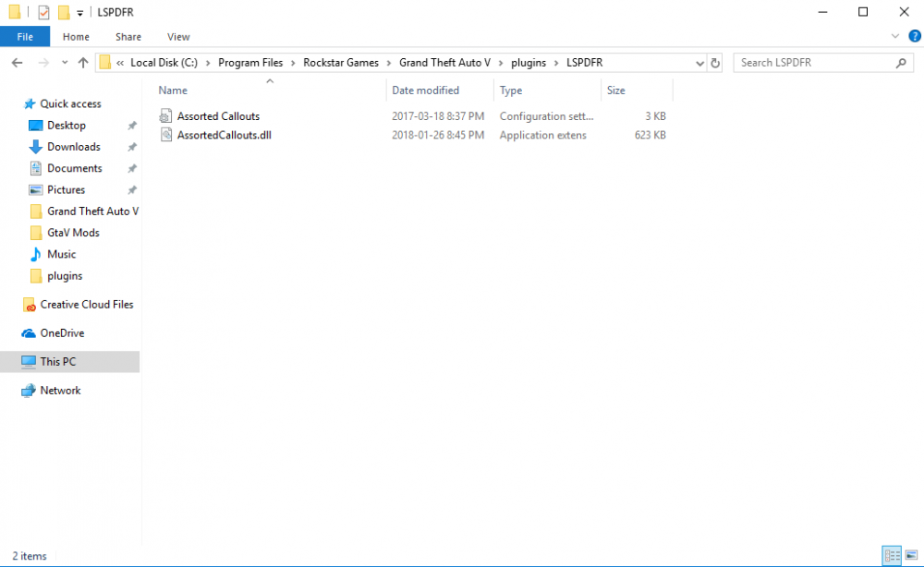Open Music in the navigation pane
The image size is (924, 567).
point(61,254)
